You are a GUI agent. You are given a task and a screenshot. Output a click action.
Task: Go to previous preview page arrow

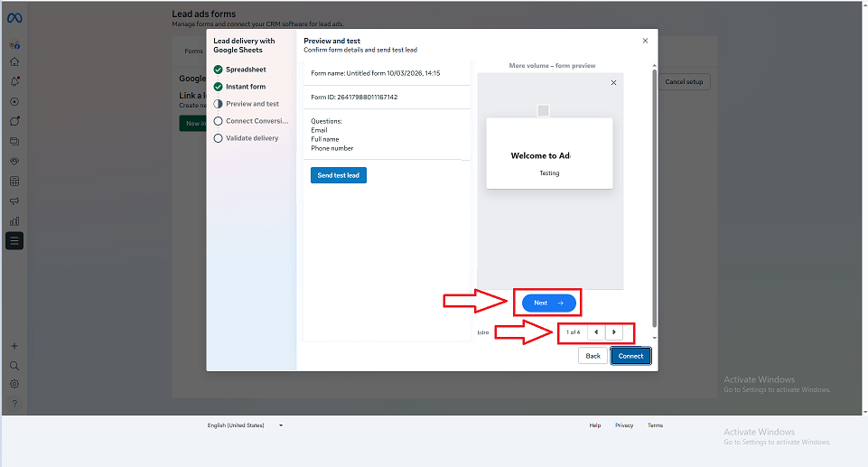coord(596,332)
